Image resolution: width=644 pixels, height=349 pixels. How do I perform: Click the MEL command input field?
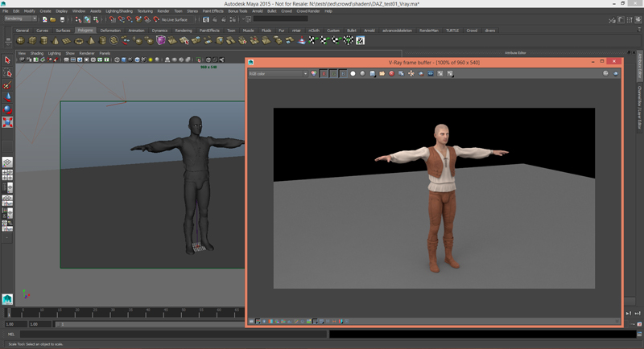(x=173, y=334)
